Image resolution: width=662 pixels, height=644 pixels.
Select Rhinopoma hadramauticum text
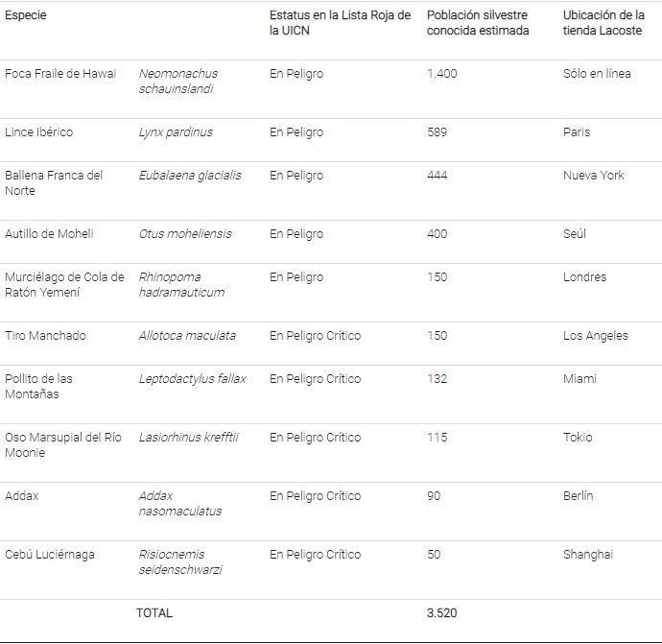click(x=181, y=285)
